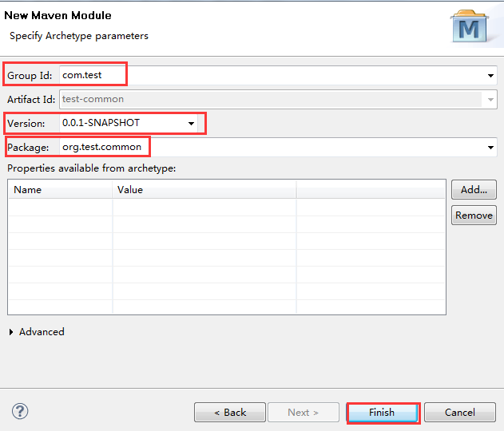Open the Group Id dropdown arrow
The image size is (504, 431).
[490, 76]
